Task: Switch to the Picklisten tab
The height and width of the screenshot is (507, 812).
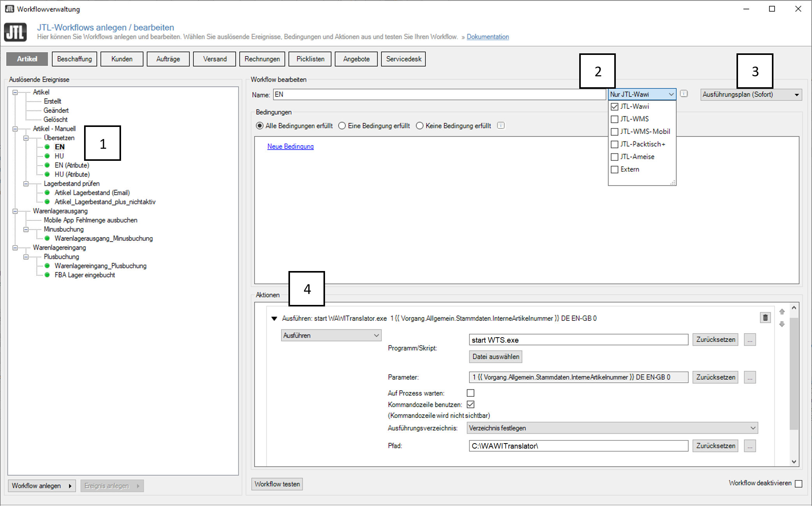Action: pyautogui.click(x=310, y=59)
